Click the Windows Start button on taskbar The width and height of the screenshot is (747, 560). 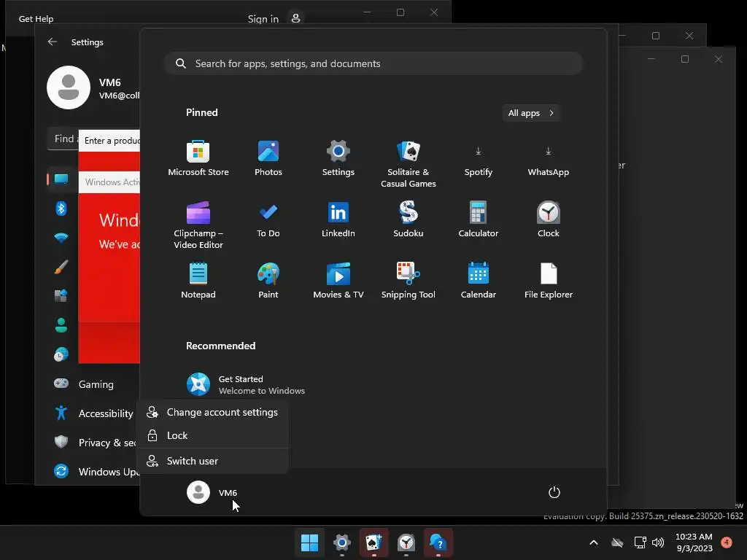309,542
